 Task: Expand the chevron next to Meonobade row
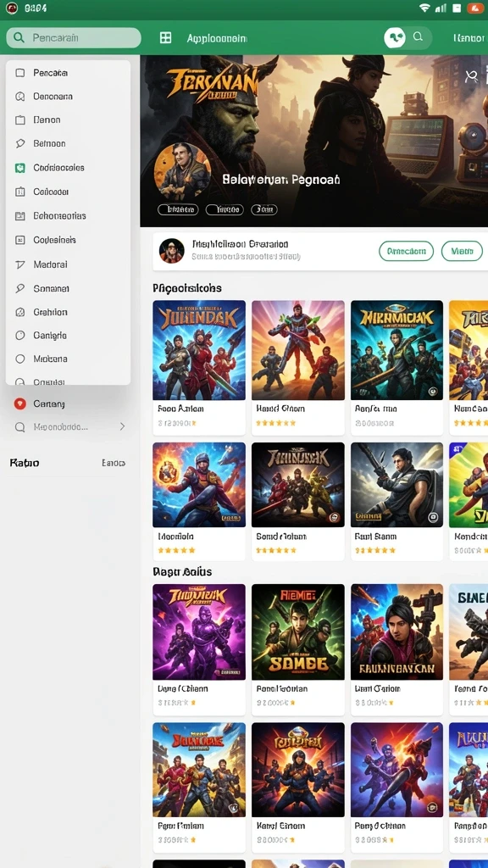pyautogui.click(x=122, y=427)
